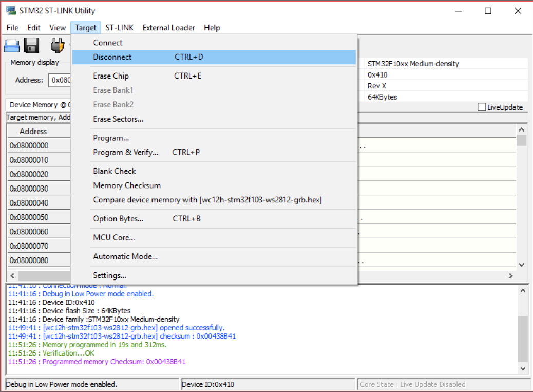Select the greyed-out Erase Bank1 entry
533x392 pixels.
click(214, 90)
